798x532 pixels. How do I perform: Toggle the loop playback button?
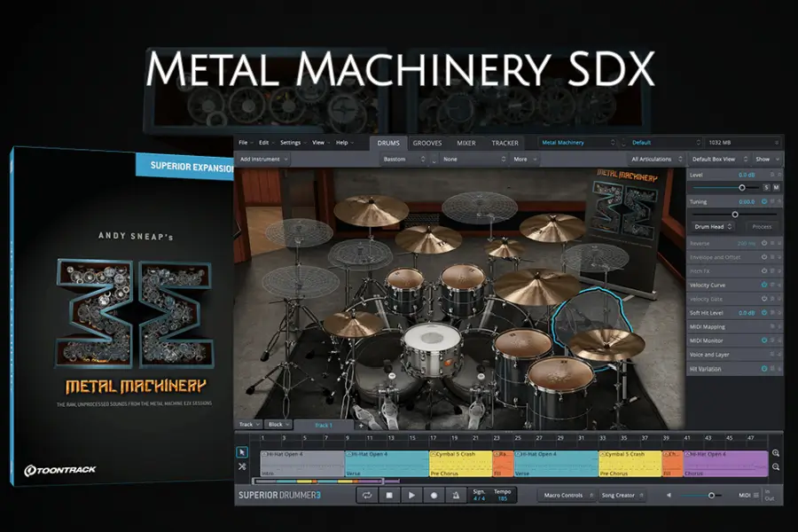367,495
